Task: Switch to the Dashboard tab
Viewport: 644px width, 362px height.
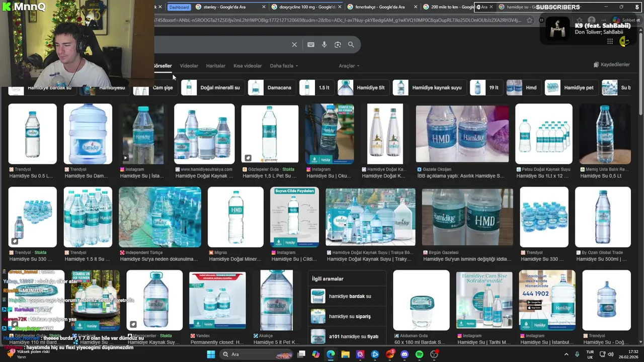Action: [179, 7]
